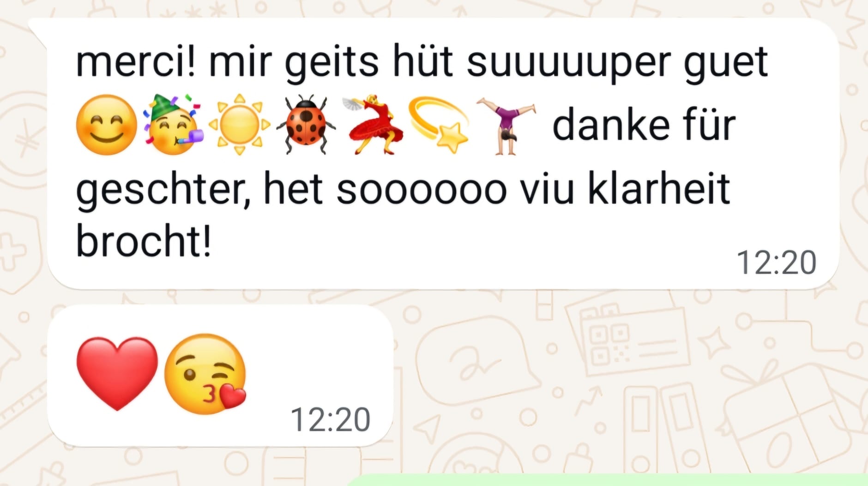This screenshot has width=868, height=486.
Task: Click the word "merci!" in the message
Action: 136,61
